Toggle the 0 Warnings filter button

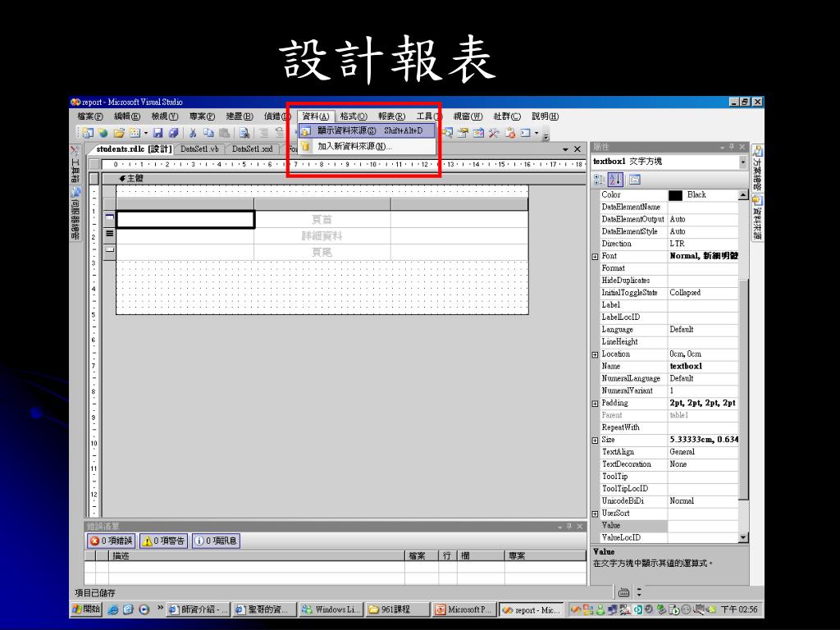coord(164,541)
